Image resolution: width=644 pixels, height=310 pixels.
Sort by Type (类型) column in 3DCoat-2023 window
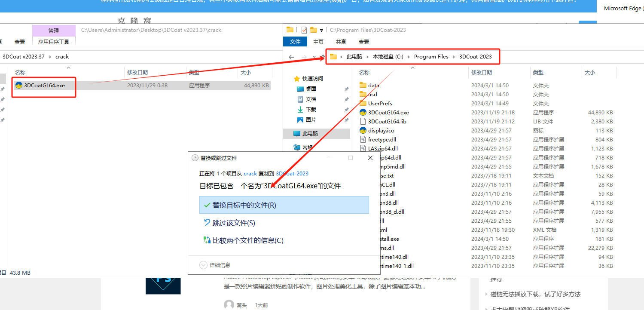click(x=538, y=73)
